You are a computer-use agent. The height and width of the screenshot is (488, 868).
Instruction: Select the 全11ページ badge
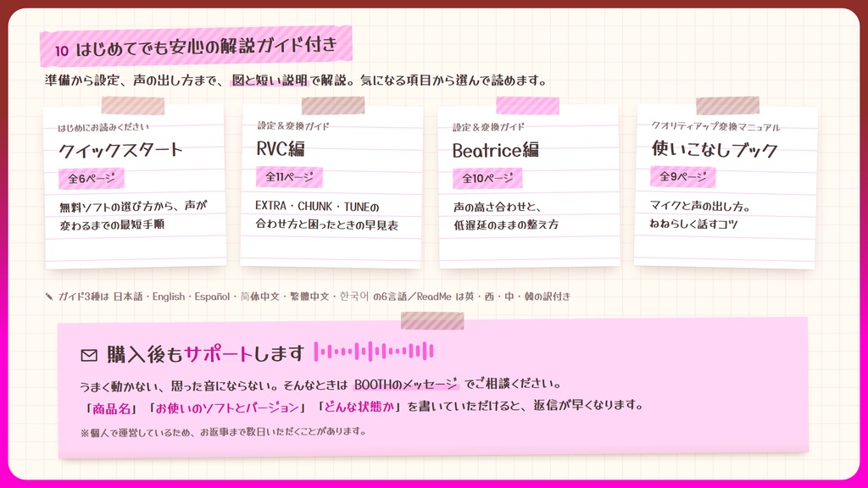(289, 177)
